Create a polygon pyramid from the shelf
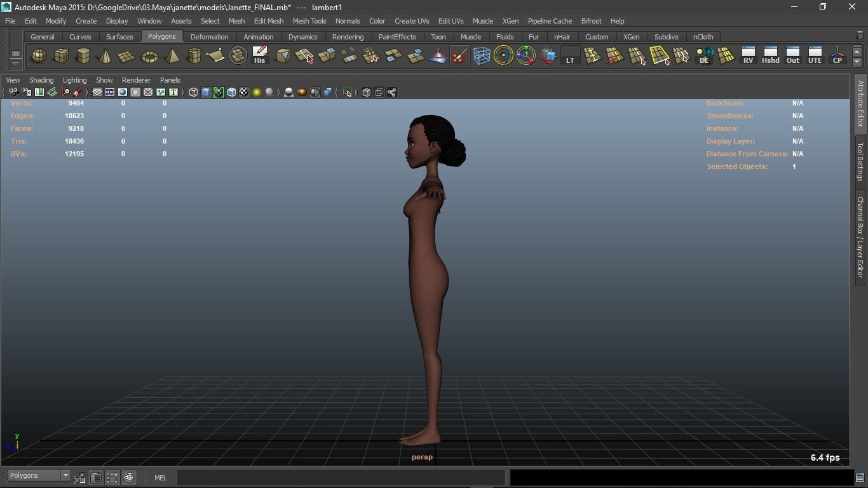The image size is (868, 488). coord(172,56)
